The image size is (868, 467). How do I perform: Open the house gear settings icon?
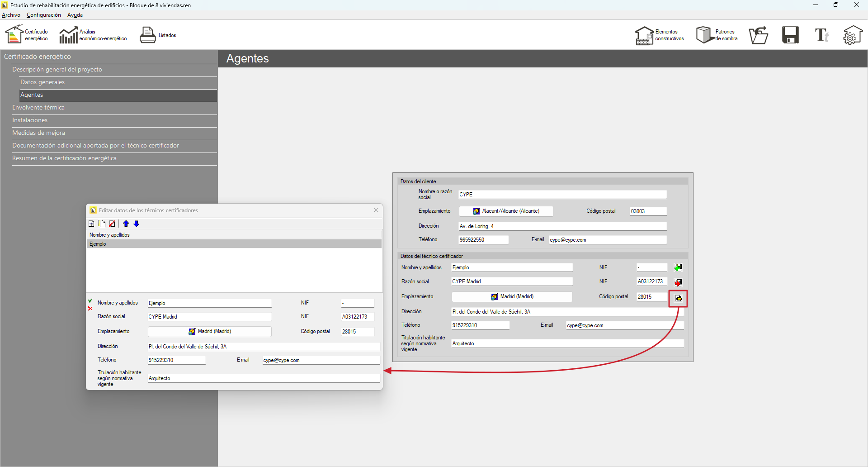[x=853, y=35]
